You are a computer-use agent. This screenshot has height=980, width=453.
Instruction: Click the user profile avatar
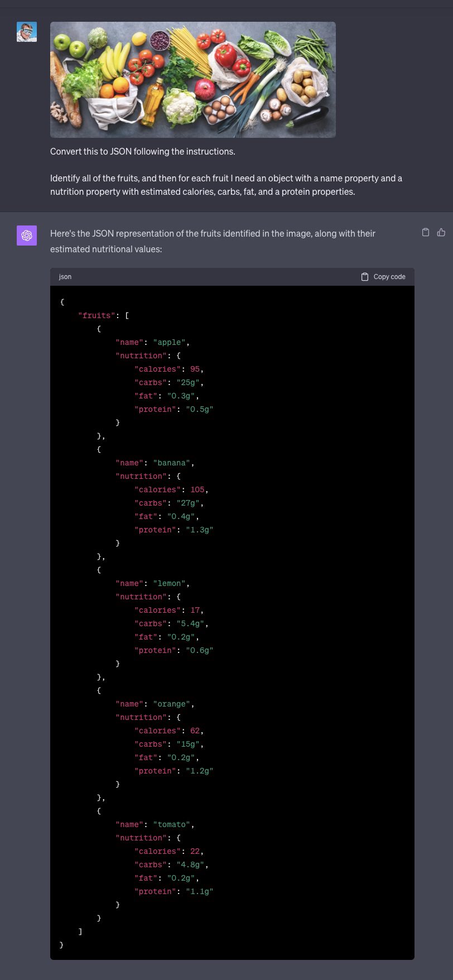(27, 32)
